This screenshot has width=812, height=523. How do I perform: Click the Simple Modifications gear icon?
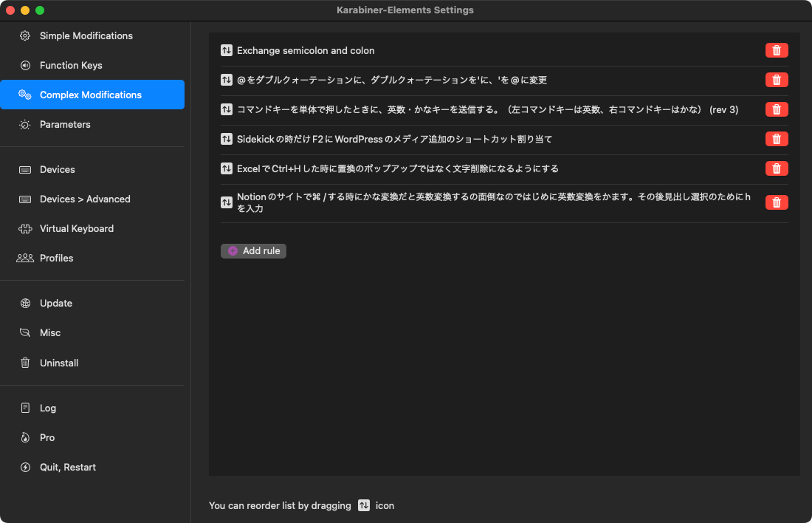(25, 35)
